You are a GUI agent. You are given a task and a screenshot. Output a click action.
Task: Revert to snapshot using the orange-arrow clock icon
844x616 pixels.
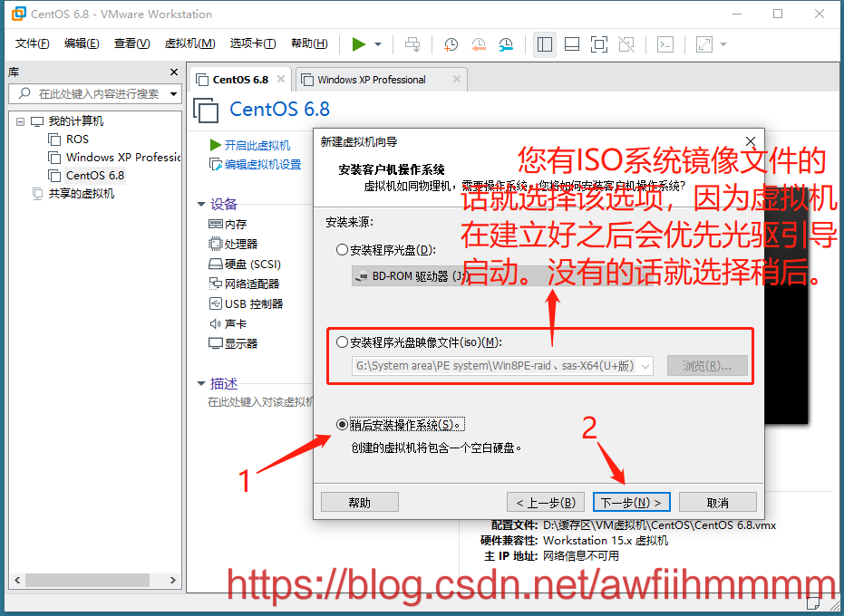(x=478, y=44)
